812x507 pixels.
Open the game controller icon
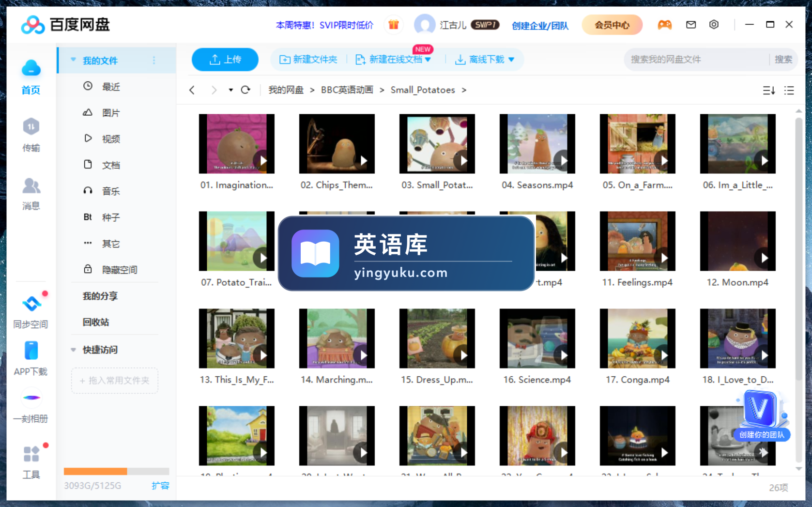tap(664, 25)
